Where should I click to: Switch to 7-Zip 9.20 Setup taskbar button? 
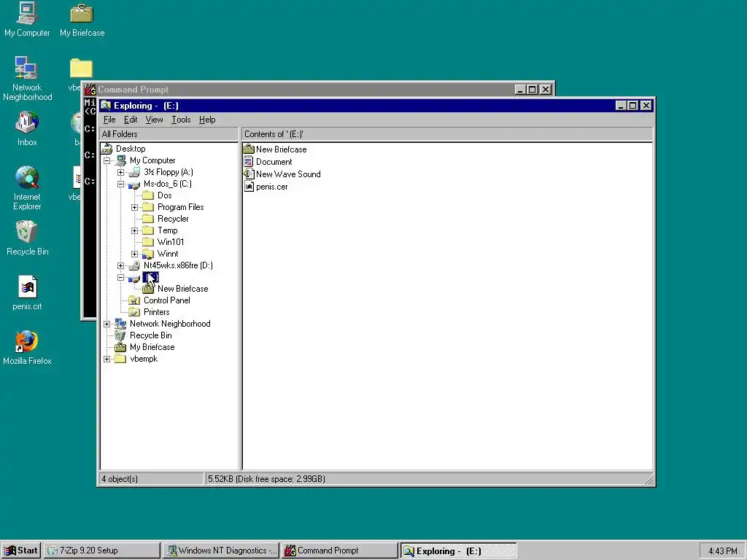click(102, 551)
